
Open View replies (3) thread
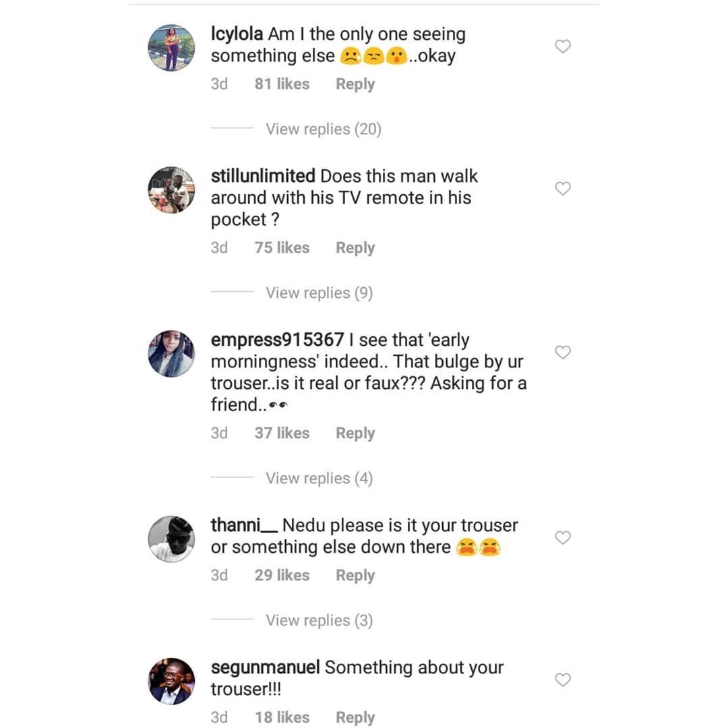click(x=319, y=620)
